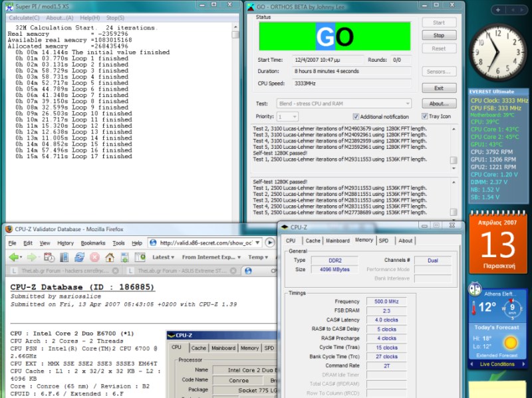Click ORTHOS upper log scrollbar thumb
532x398 pixels.
coord(454,160)
